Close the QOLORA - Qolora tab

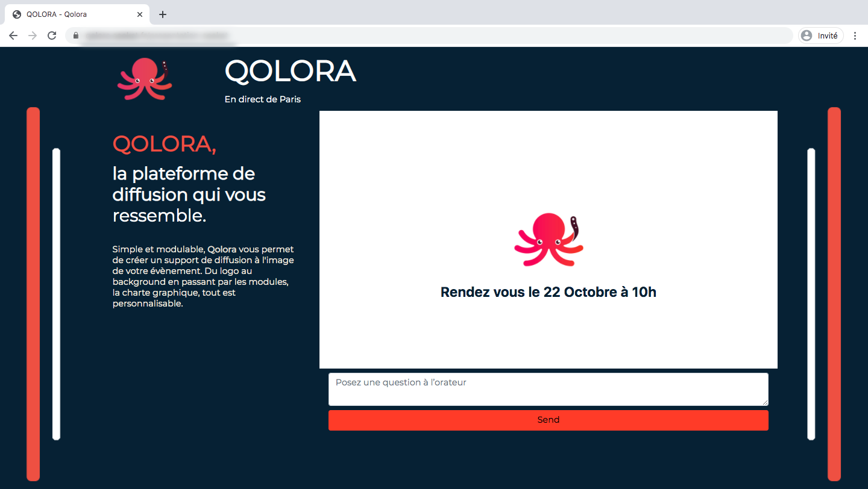[140, 14]
